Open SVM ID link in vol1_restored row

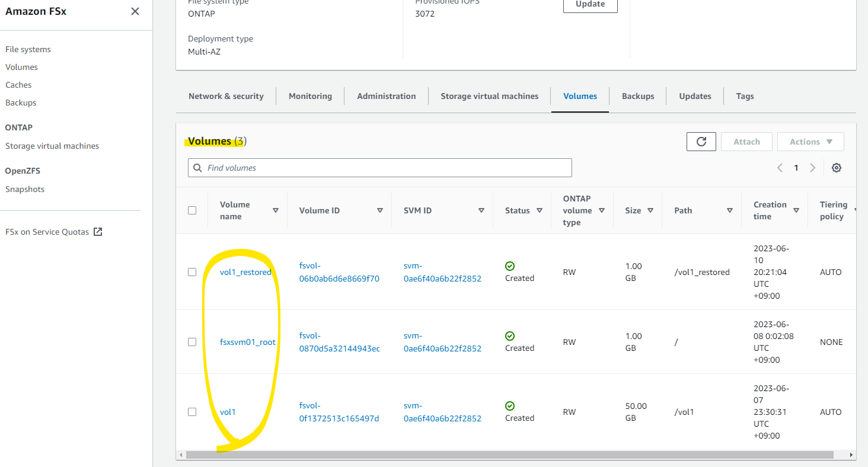coord(442,272)
